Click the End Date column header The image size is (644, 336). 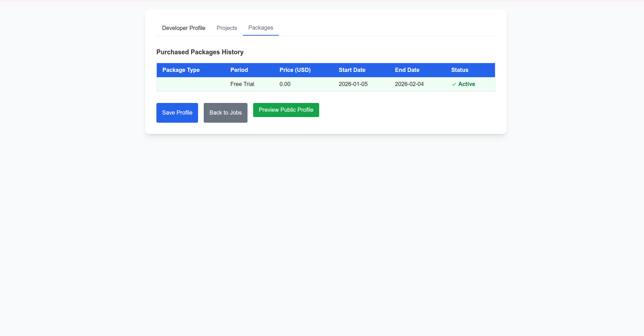coord(407,70)
